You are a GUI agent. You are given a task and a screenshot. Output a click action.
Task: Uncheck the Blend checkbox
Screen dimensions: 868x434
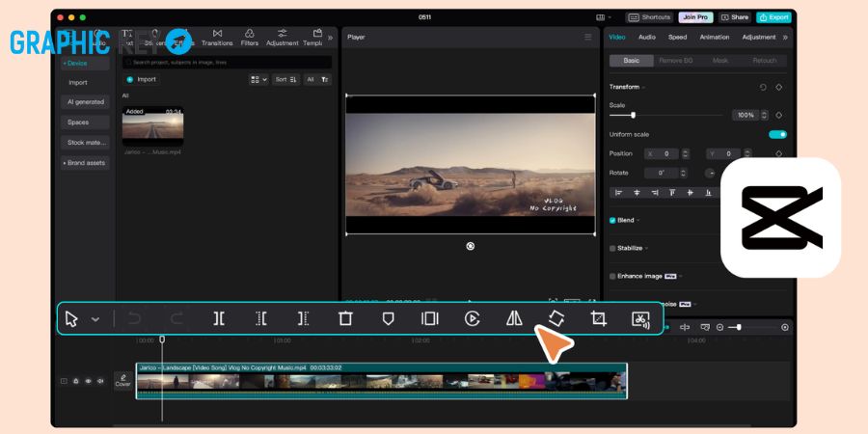pyautogui.click(x=612, y=220)
